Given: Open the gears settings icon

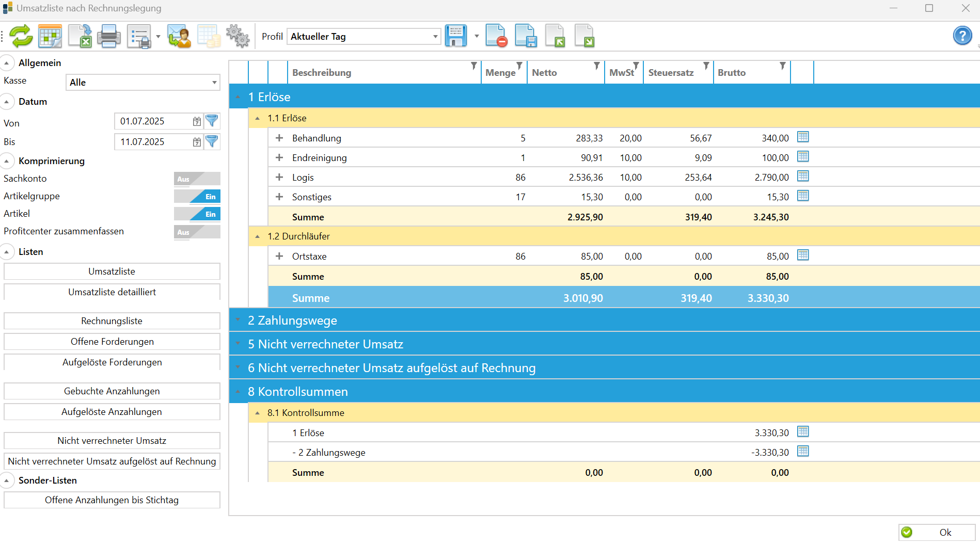Looking at the screenshot, I should tap(238, 36).
